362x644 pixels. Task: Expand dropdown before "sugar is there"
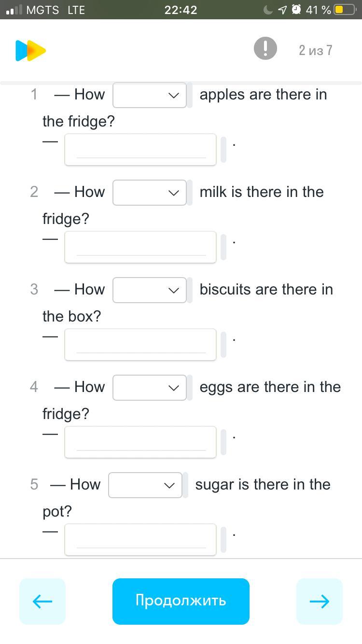[145, 485]
